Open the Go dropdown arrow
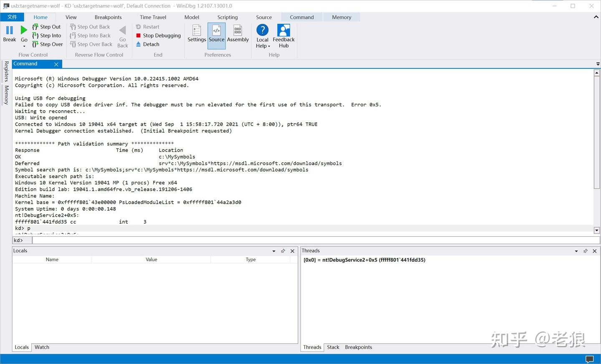The height and width of the screenshot is (364, 601). (x=24, y=46)
